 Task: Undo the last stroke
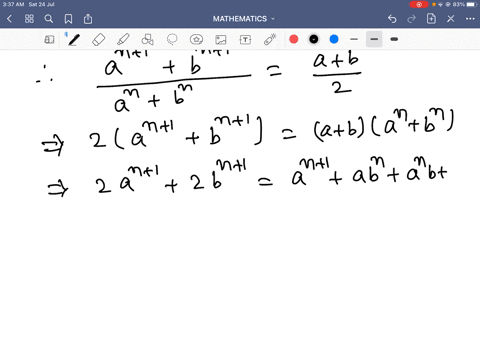coord(392,19)
